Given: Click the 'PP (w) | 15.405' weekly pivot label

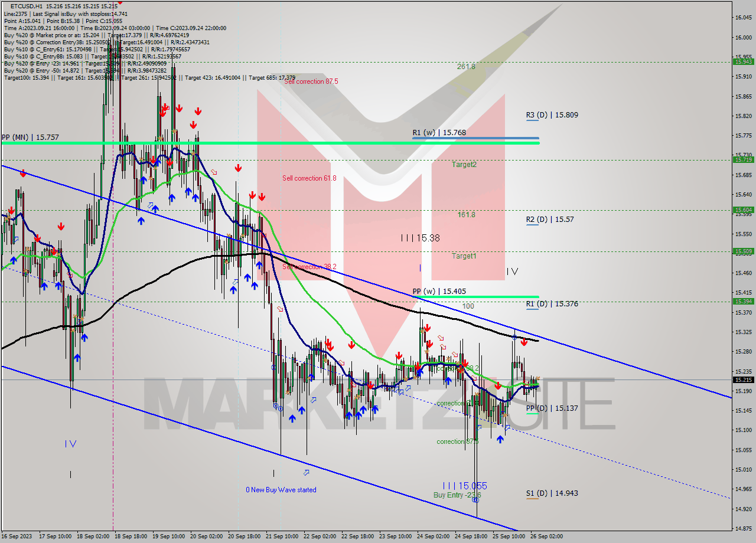Looking at the screenshot, I should [x=439, y=291].
